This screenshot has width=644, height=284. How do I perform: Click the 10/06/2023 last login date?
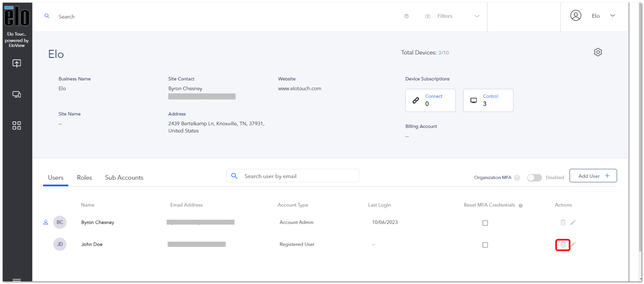tap(385, 222)
